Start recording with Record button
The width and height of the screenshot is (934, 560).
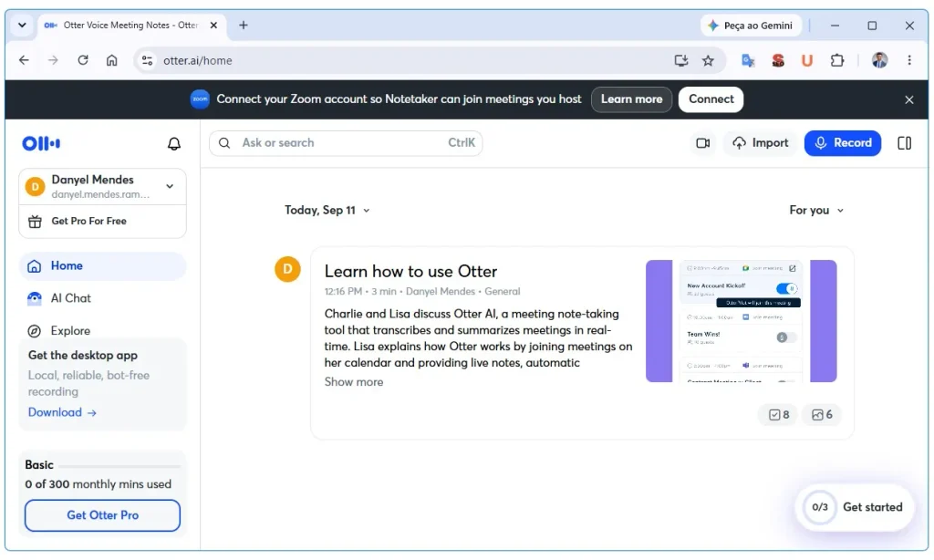point(842,143)
